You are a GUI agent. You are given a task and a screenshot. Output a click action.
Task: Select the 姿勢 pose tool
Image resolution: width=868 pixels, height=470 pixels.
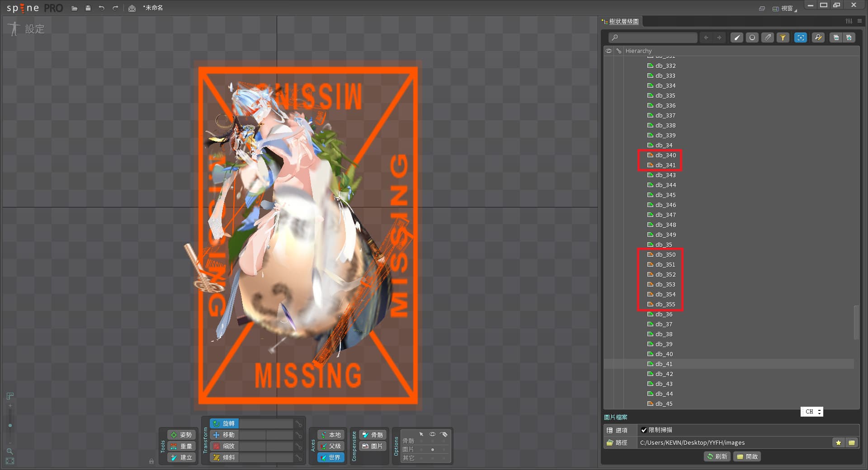click(x=181, y=435)
